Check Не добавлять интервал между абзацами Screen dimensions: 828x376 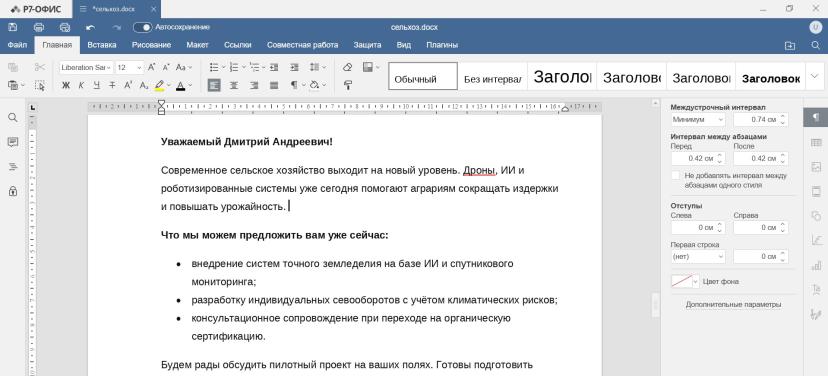(675, 175)
